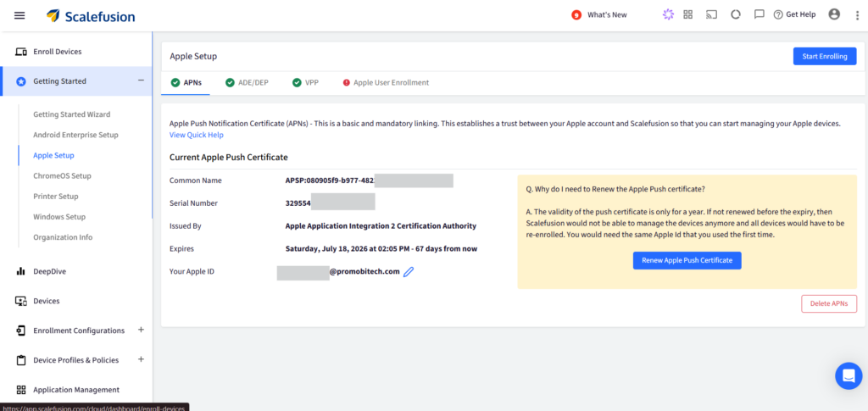Expand Enrollment Configurations with plus
Image resolution: width=868 pixels, height=411 pixels.
click(x=141, y=330)
